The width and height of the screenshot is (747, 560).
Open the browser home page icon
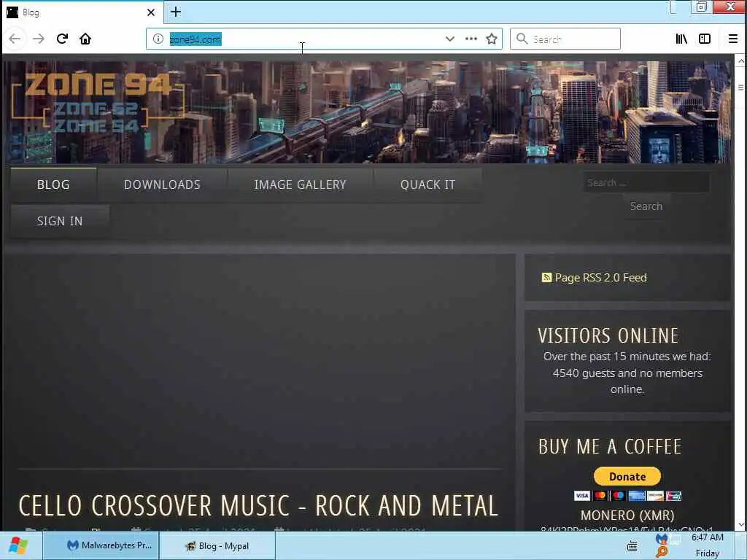[x=85, y=39]
